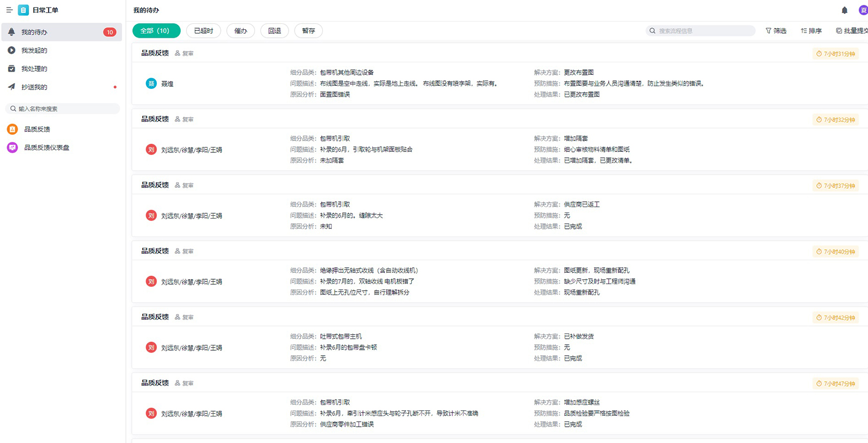868x443 pixels.
Task: Switch to 催办 filter tab
Action: [x=240, y=31]
